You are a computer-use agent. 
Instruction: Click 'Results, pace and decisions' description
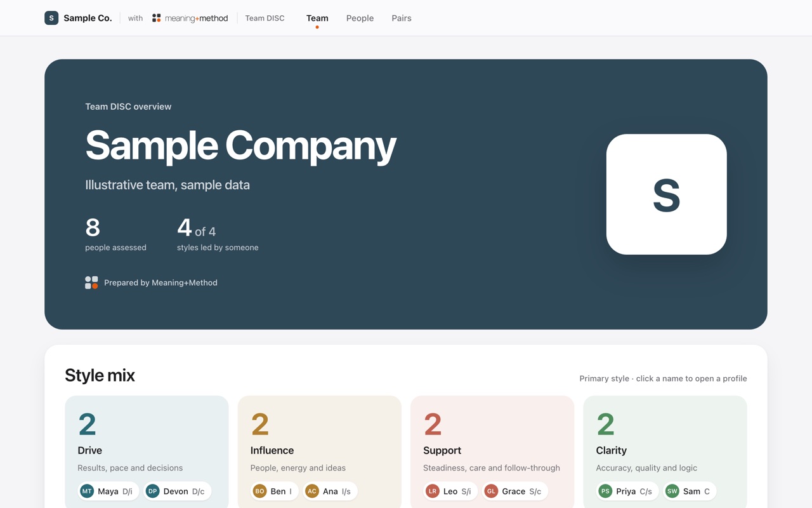130,468
